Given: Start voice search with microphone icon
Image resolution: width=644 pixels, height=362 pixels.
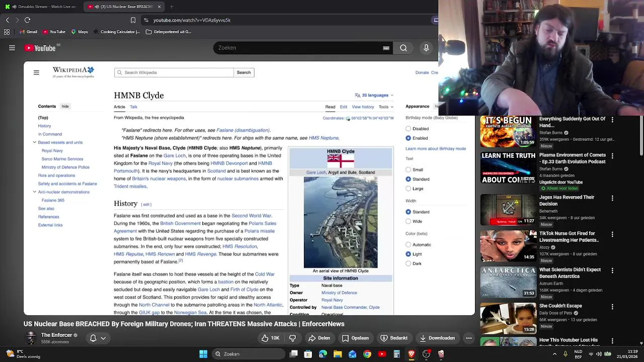Looking at the screenshot, I should [426, 48].
